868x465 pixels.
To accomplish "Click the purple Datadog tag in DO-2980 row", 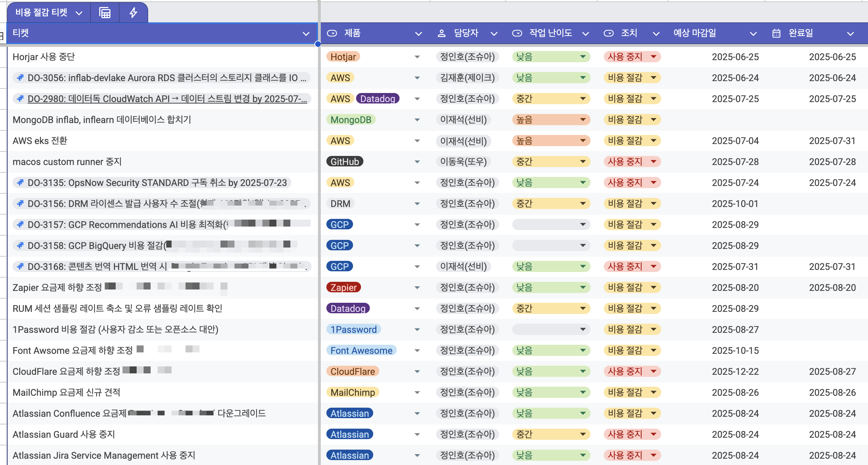I will [377, 99].
